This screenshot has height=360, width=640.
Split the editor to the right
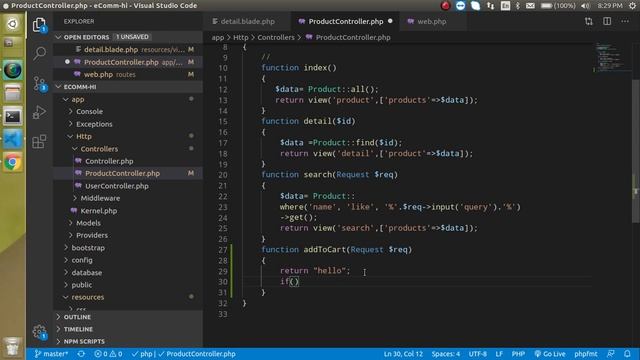coord(607,21)
